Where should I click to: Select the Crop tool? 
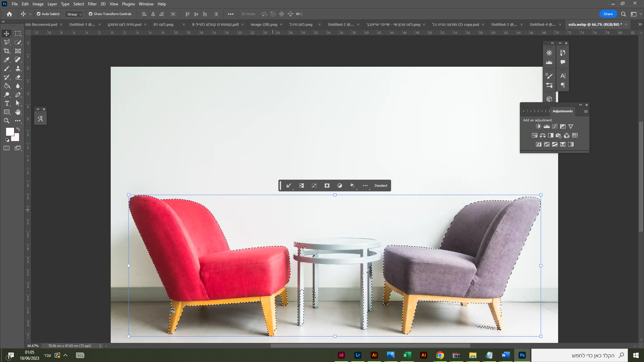tap(7, 51)
